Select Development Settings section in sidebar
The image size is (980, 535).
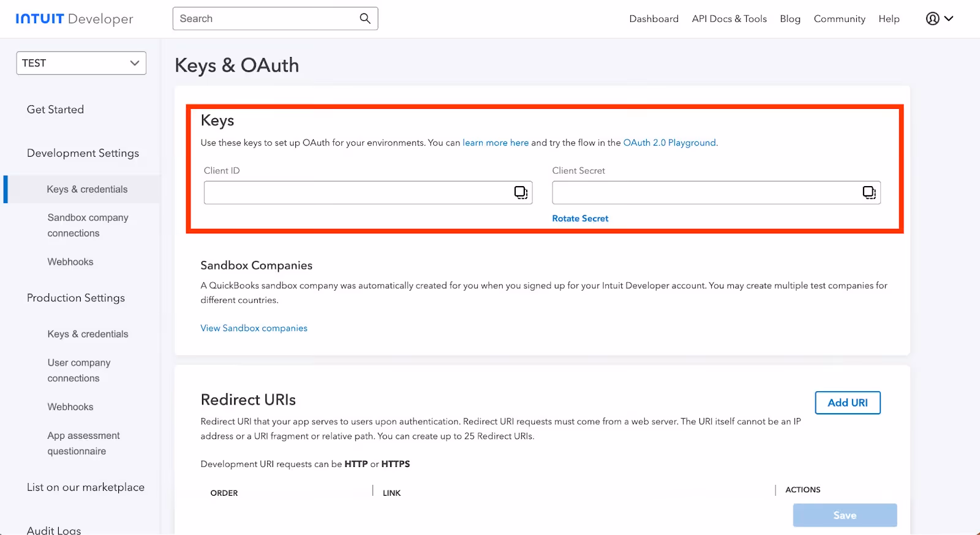pos(83,153)
